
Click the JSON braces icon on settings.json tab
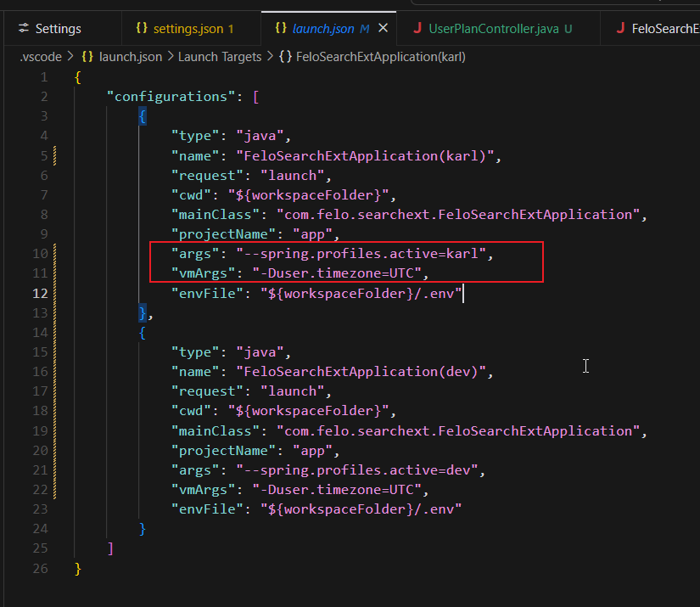coord(142,28)
